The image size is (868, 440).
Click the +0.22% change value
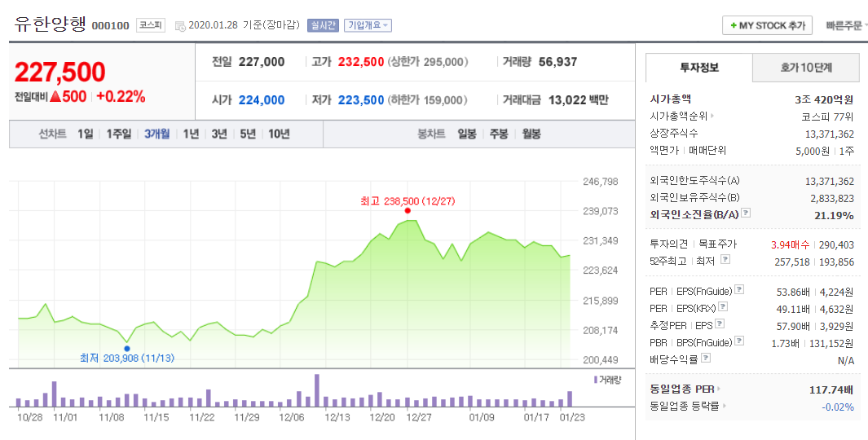coord(121,97)
